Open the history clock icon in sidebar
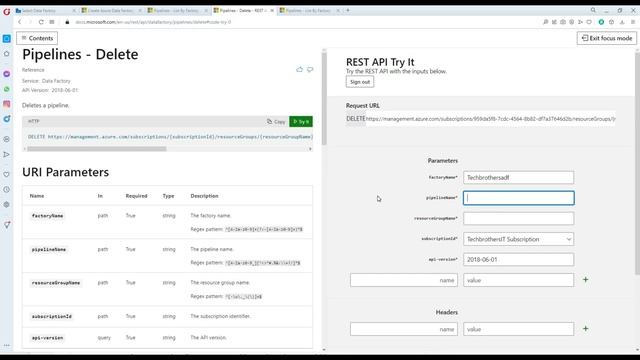 [x=7, y=189]
